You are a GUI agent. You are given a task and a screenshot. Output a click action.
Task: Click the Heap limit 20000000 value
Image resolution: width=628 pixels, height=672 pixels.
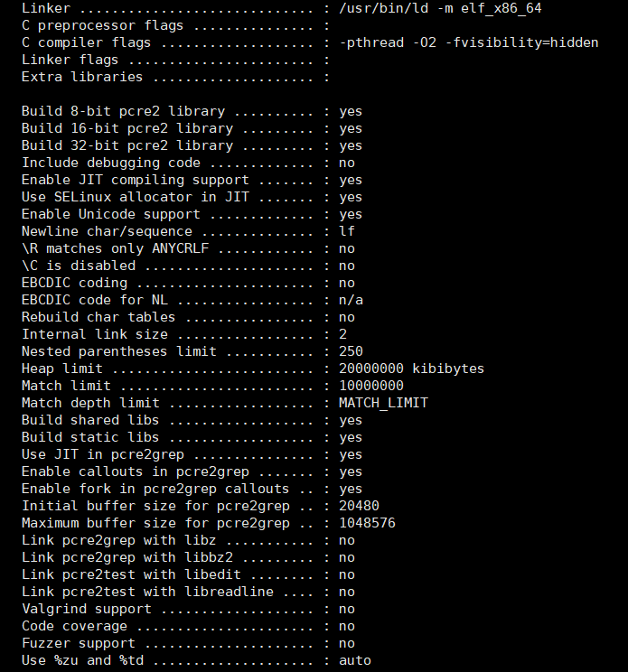pos(371,369)
